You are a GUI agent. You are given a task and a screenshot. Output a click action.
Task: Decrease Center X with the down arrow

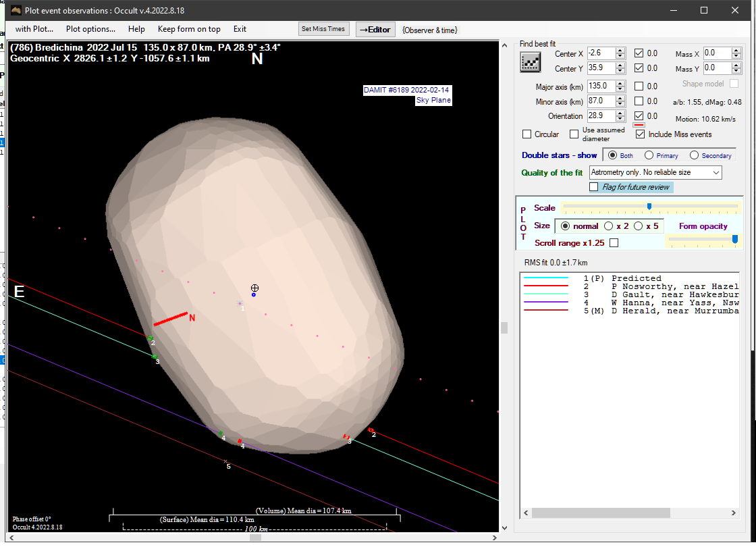click(620, 57)
